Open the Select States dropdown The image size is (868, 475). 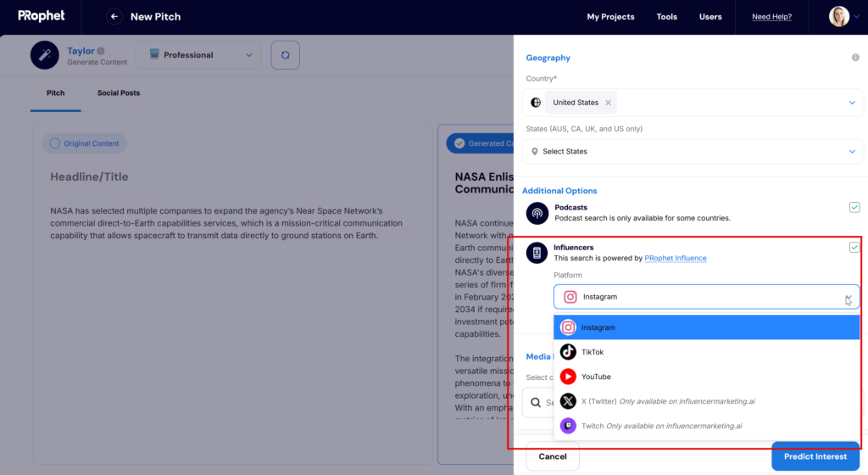pos(693,151)
